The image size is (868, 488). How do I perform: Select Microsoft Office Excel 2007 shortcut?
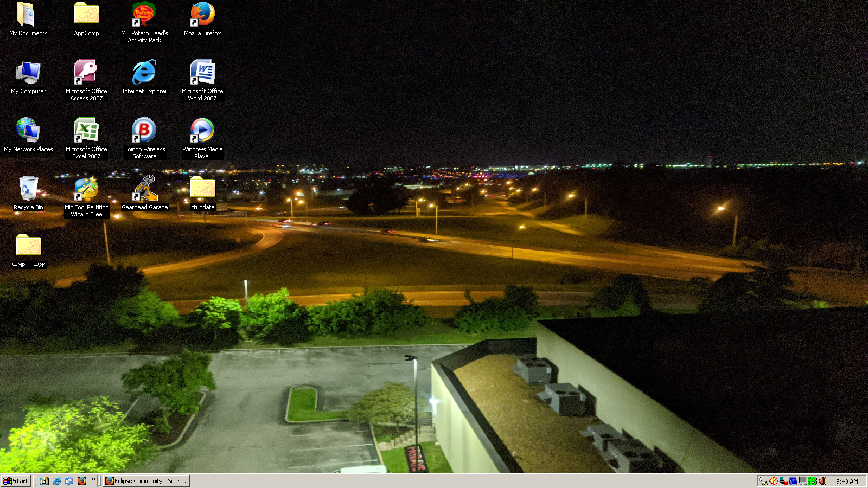click(86, 131)
